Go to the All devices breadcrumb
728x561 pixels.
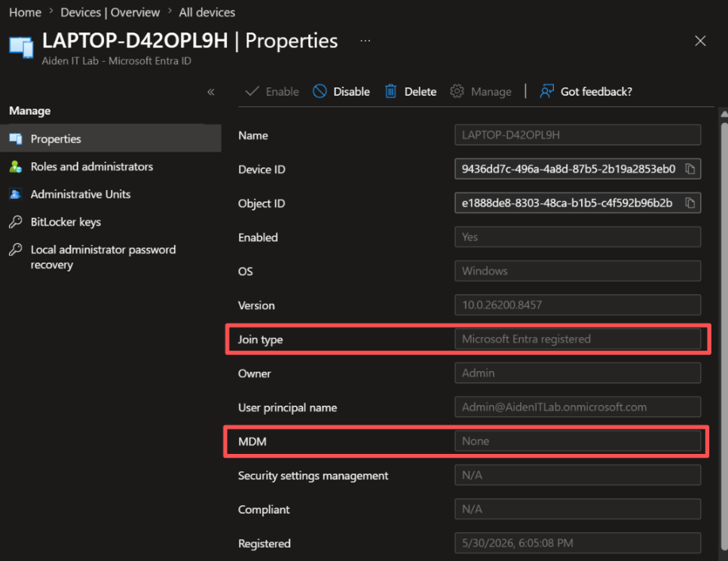[207, 13]
